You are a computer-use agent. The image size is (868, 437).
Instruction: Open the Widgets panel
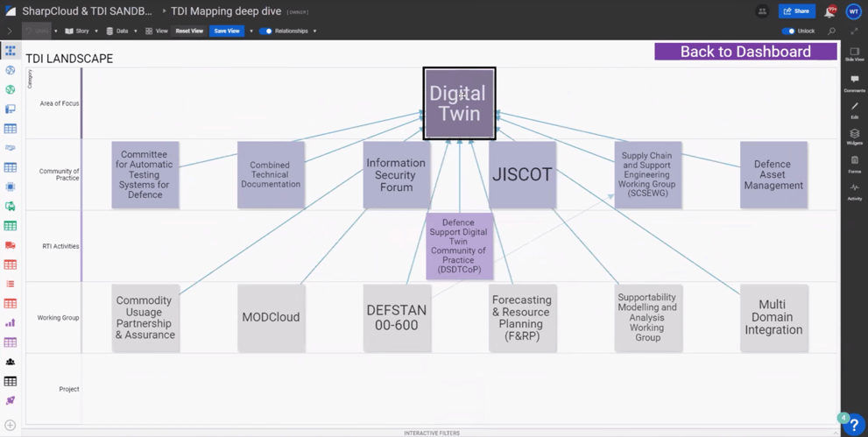pyautogui.click(x=854, y=137)
